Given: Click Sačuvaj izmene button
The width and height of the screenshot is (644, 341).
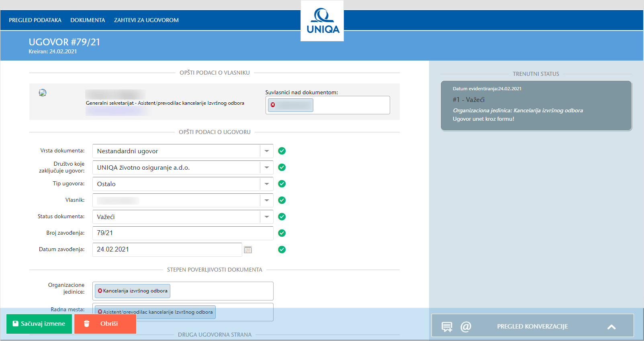Looking at the screenshot, I should pyautogui.click(x=39, y=324).
